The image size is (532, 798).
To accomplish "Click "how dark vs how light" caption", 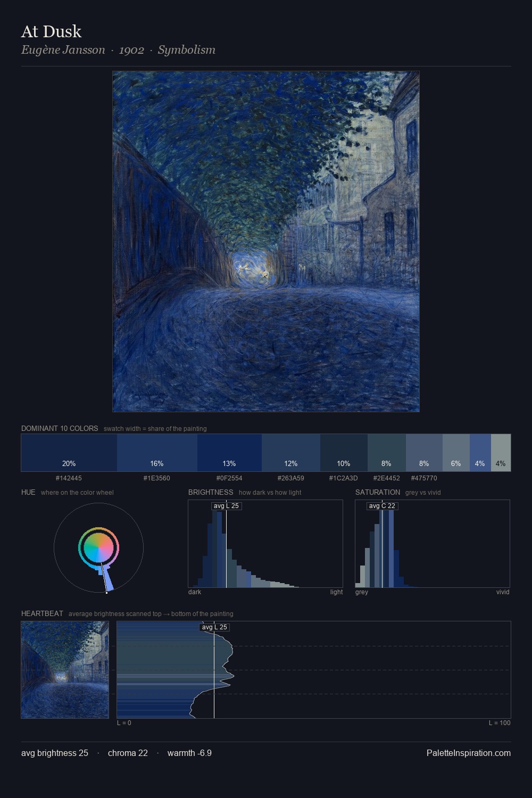I will click(x=270, y=493).
